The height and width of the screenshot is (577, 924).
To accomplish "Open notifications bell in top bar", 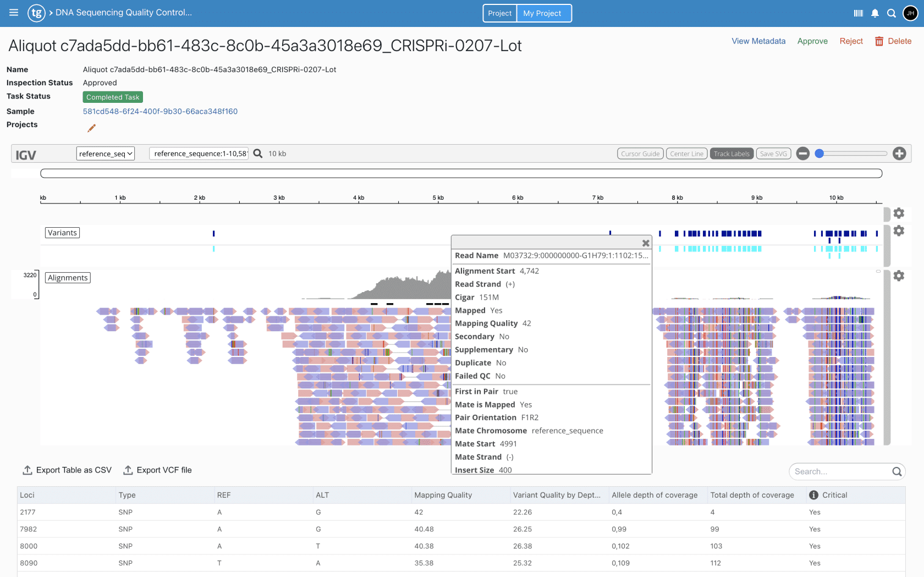I will [875, 13].
